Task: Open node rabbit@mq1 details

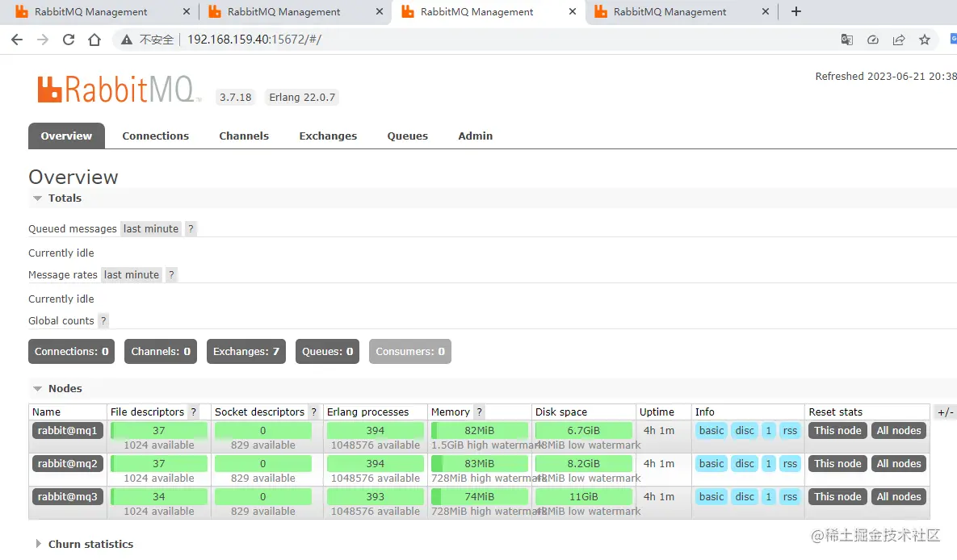Action: click(x=68, y=431)
